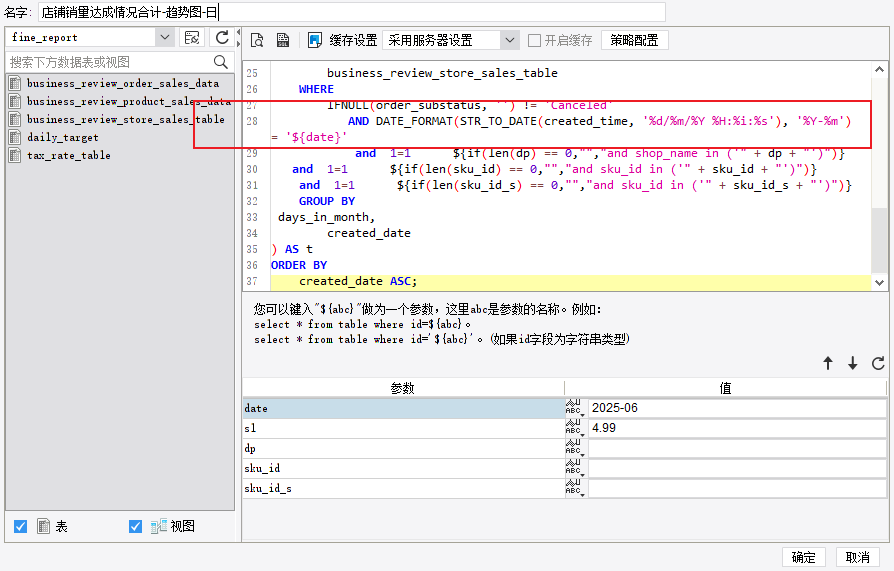Image resolution: width=894 pixels, height=571 pixels.
Task: Click the 参数 column header
Action: [403, 388]
